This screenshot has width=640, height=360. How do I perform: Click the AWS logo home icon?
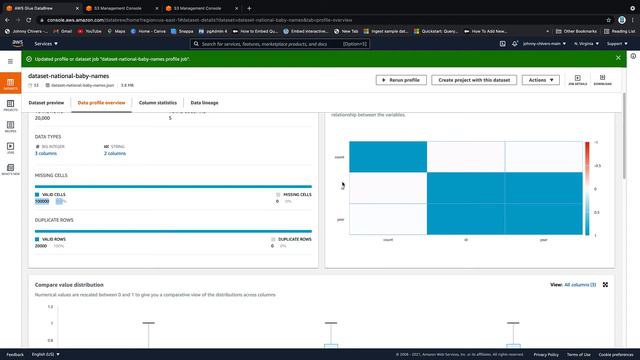tap(18, 43)
